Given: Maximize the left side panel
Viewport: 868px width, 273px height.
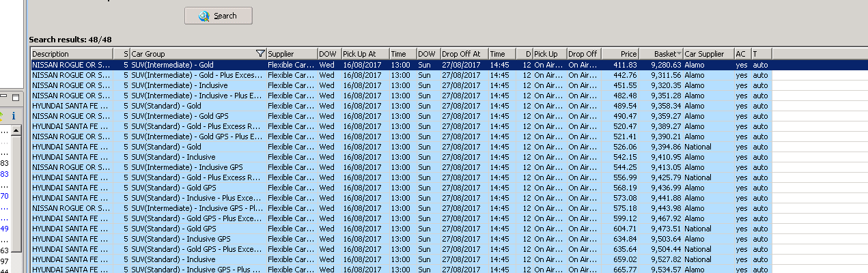Looking at the screenshot, I should pyautogui.click(x=16, y=98).
